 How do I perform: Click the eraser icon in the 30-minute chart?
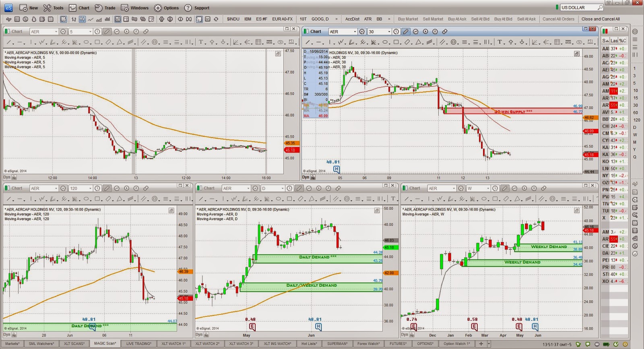point(445,31)
